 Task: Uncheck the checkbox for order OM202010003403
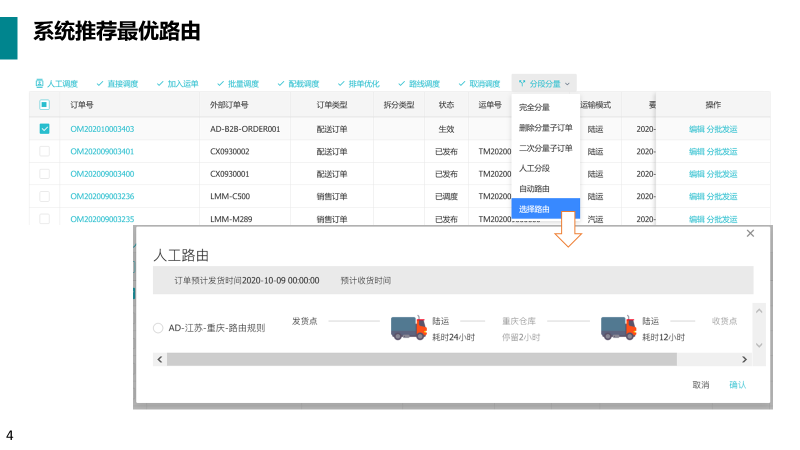coord(44,128)
